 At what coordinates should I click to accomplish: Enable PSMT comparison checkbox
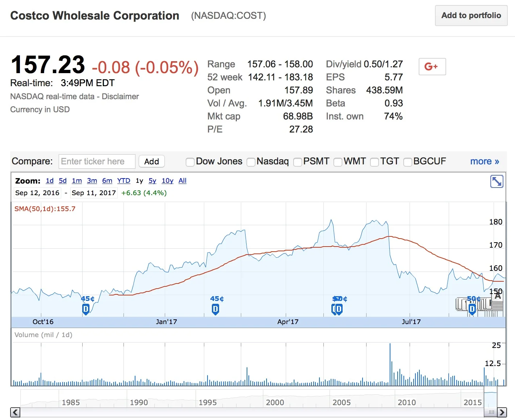tap(297, 162)
